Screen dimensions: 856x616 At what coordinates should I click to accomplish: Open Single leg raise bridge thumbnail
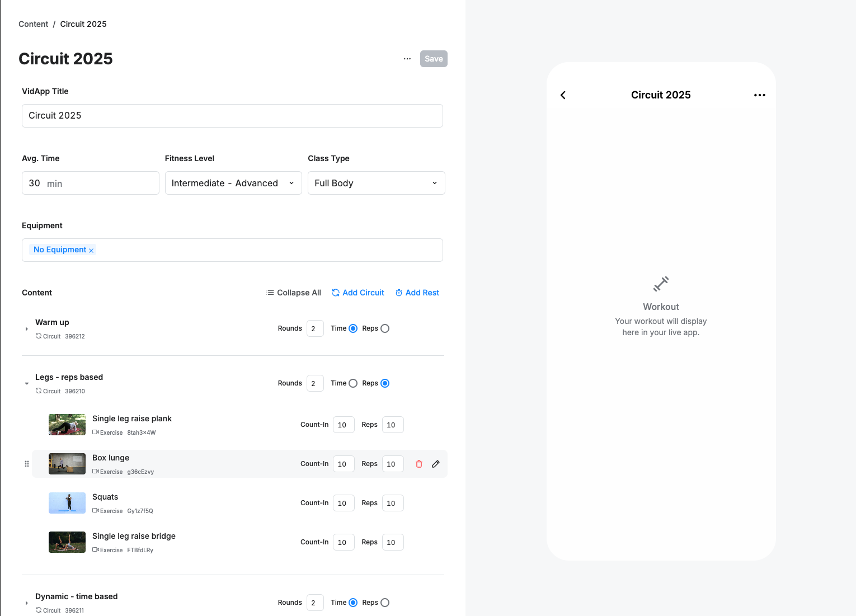pyautogui.click(x=67, y=542)
